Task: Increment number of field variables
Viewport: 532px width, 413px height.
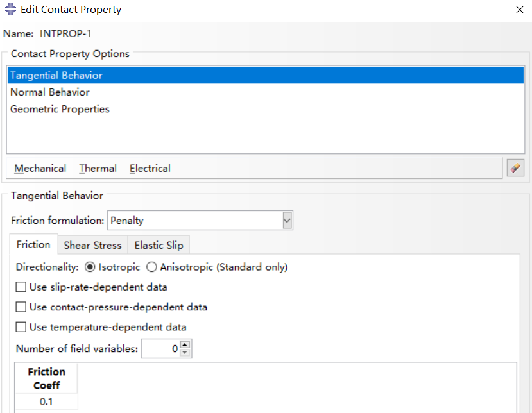Action: pyautogui.click(x=185, y=344)
